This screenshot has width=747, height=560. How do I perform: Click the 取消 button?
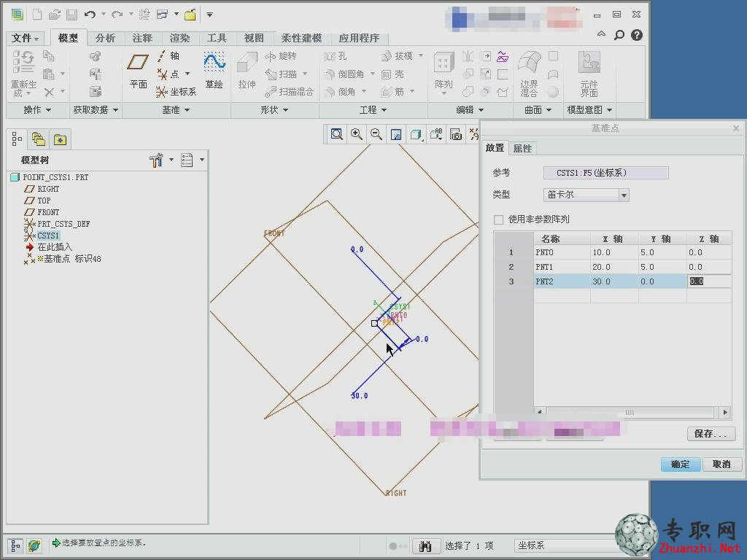coord(721,464)
